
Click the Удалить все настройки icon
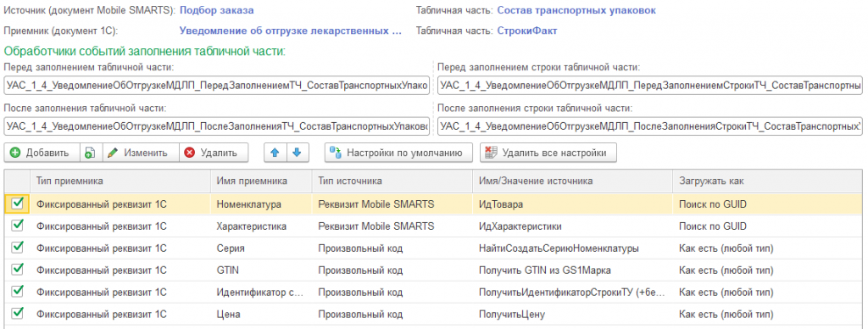pos(491,153)
